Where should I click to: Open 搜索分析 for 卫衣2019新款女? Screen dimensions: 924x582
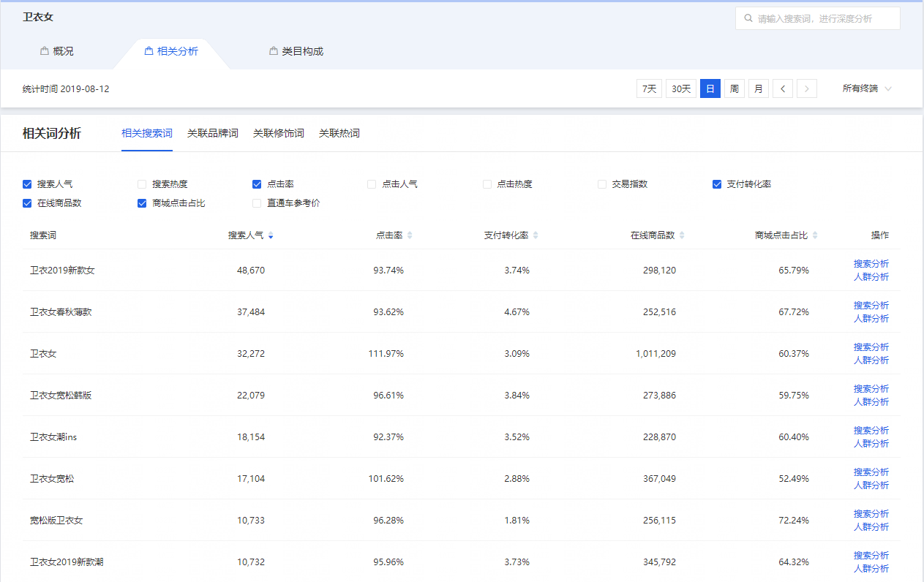coord(871,264)
